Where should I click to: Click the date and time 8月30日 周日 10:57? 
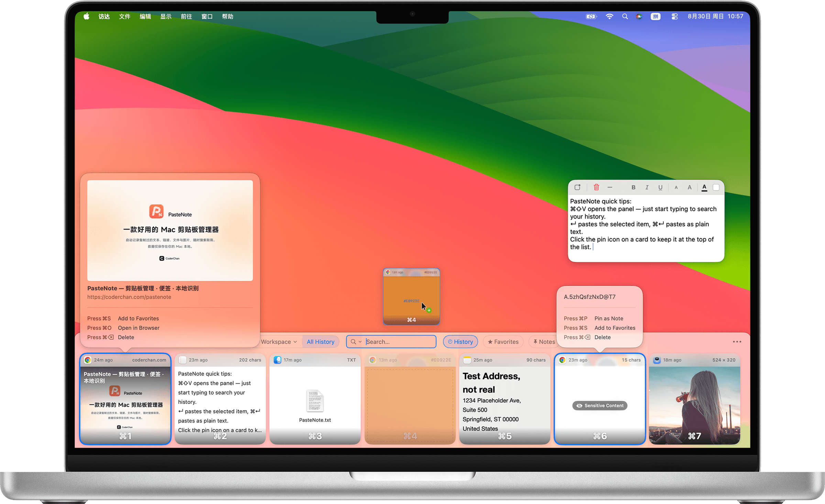coord(715,17)
